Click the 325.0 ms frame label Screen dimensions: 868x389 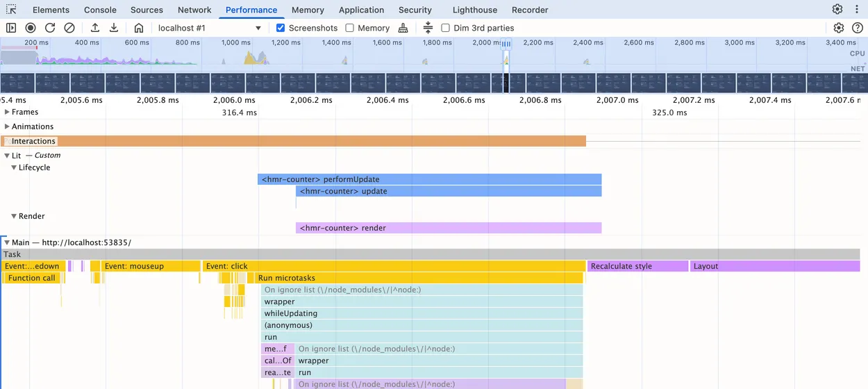(669, 112)
